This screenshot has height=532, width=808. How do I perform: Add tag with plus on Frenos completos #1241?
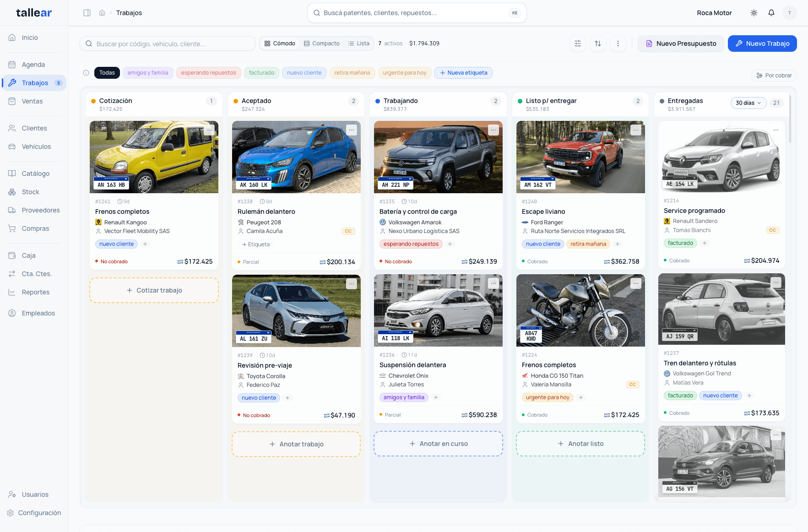coord(145,244)
